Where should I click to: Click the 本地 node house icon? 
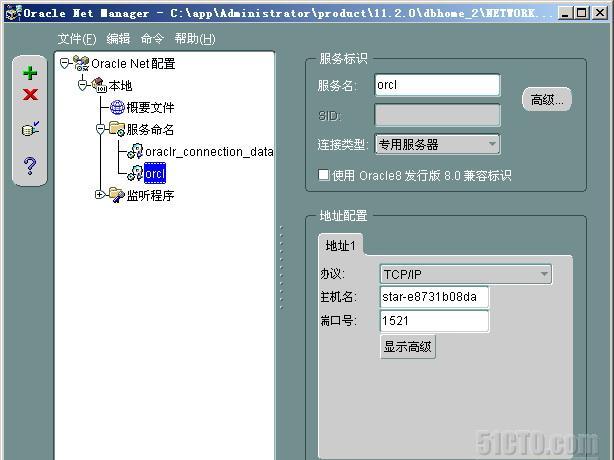[x=99, y=85]
